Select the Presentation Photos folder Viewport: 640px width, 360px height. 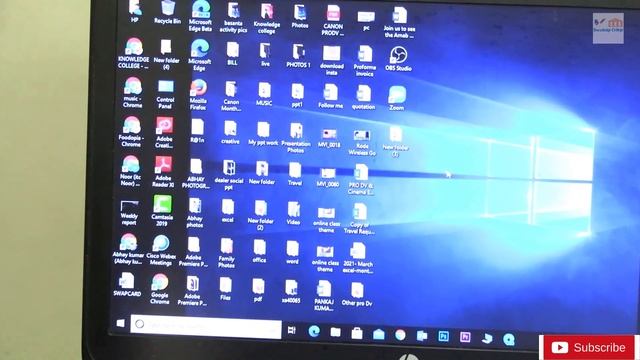coord(296,138)
